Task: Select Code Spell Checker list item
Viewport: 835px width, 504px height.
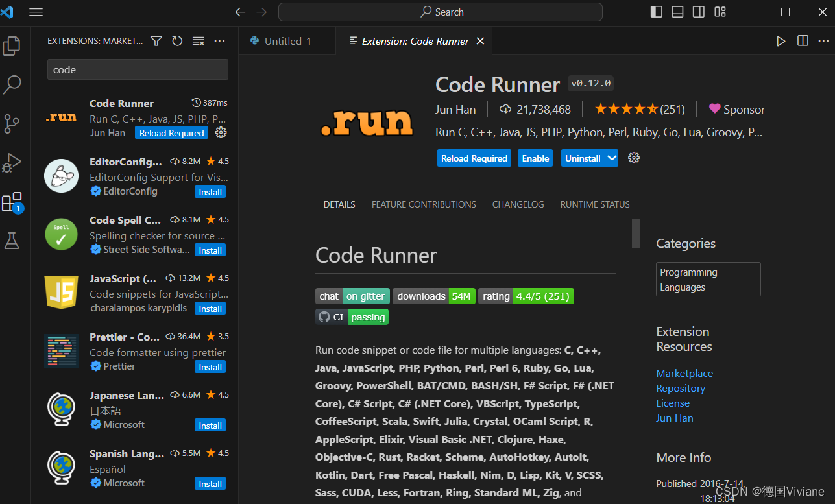Action: click(134, 235)
